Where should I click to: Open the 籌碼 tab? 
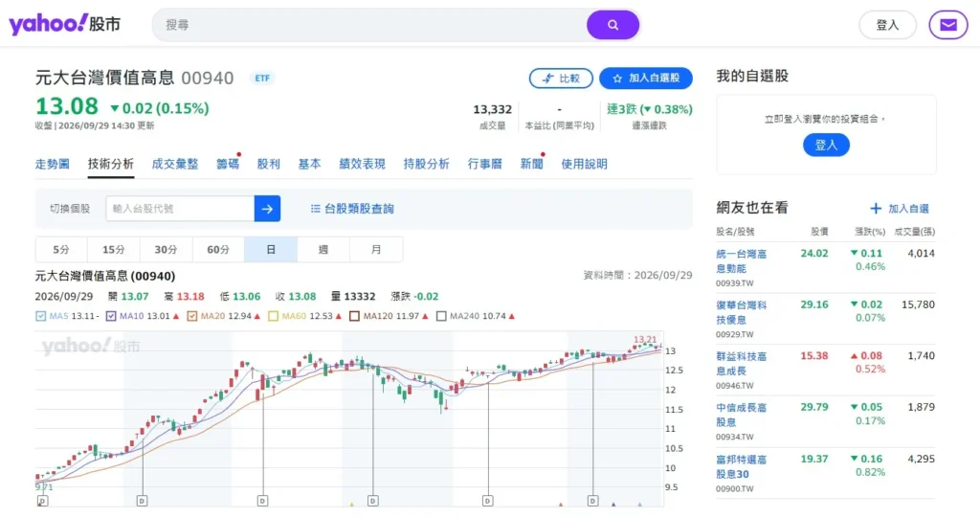point(228,164)
